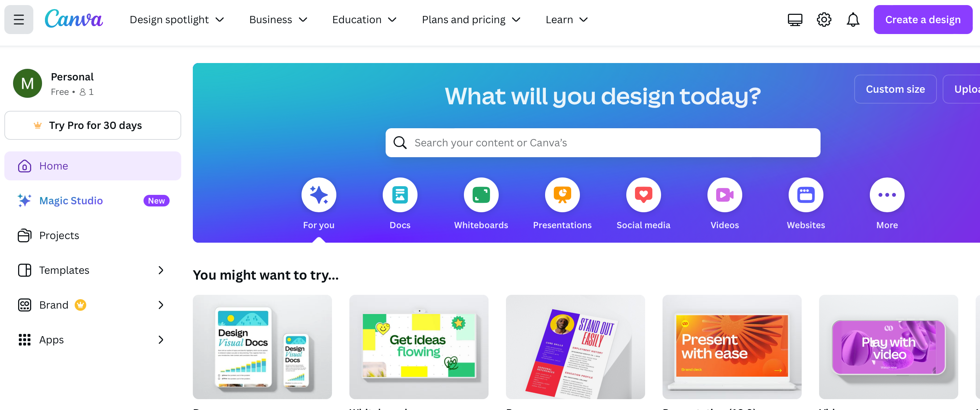980x410 pixels.
Task: Open the Business dropdown menu
Action: [x=278, y=19]
